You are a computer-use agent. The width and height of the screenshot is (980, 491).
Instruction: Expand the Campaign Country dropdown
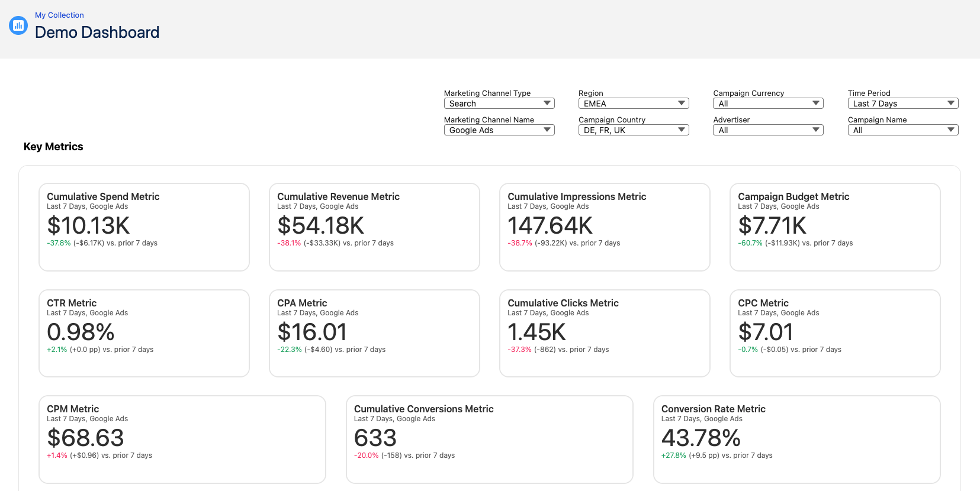click(x=633, y=130)
